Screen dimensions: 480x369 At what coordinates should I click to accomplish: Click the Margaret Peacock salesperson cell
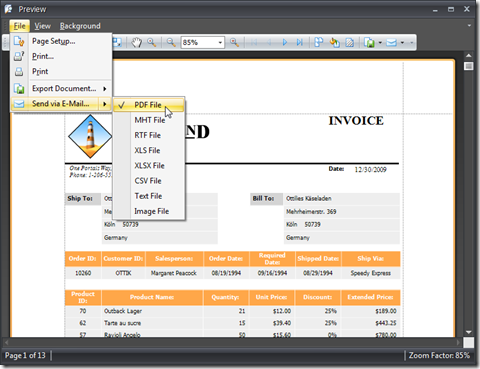(174, 273)
